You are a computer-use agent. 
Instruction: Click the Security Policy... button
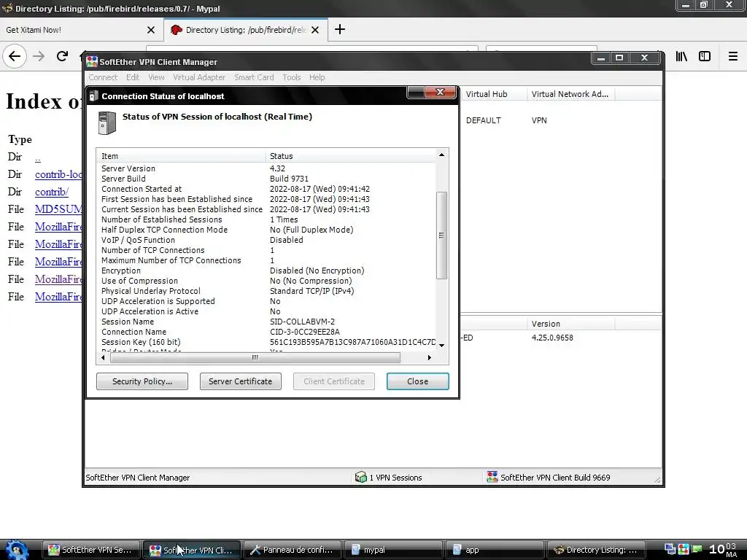point(142,381)
